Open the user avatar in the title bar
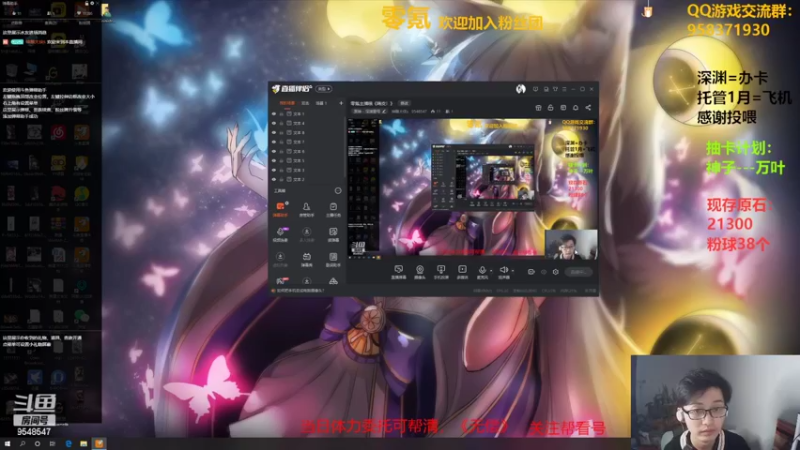Image resolution: width=800 pixels, height=450 pixels. tap(520, 89)
